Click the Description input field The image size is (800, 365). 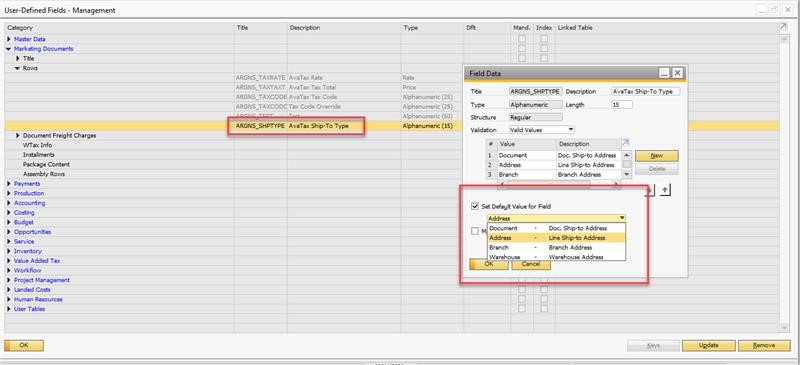click(645, 91)
